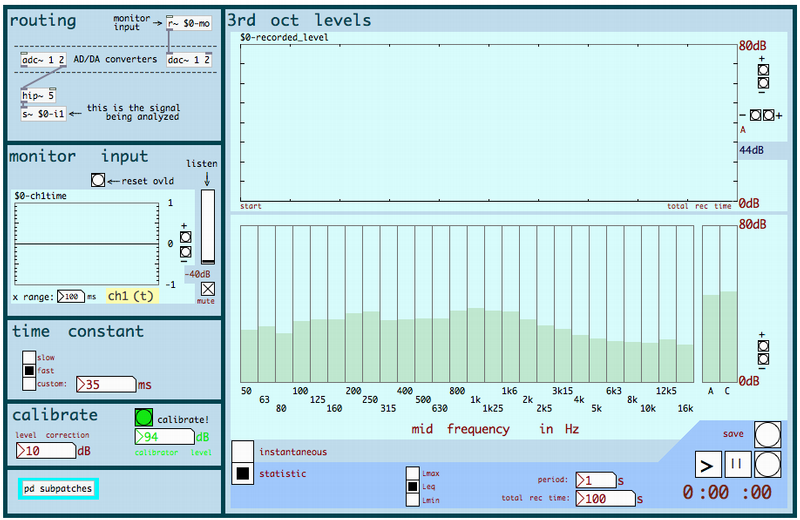
Task: Toggle the mute box under the listen slider
Action: pos(208,289)
